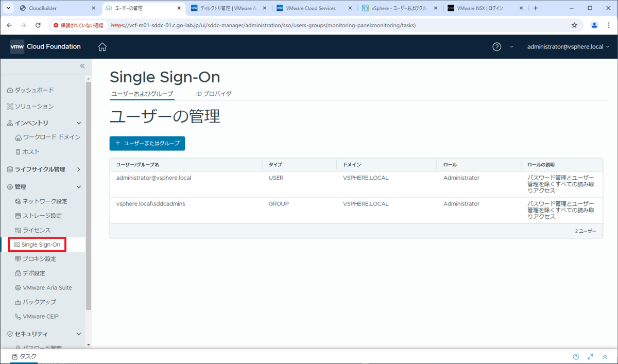Viewport: 618px width, 364px height.
Task: Open デポ設定
Action: pyautogui.click(x=30, y=273)
